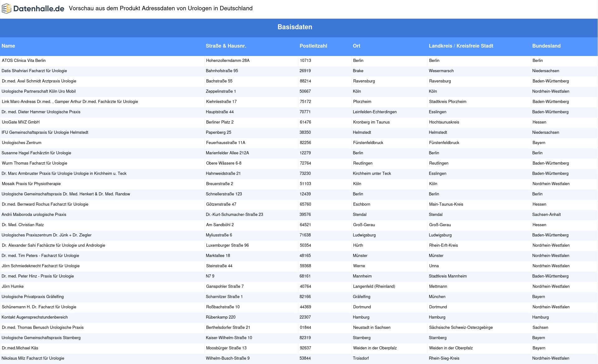Viewport: 598px width, 364px height.
Task: Click Urologisches Zentrum name cell
Action: coord(21,142)
